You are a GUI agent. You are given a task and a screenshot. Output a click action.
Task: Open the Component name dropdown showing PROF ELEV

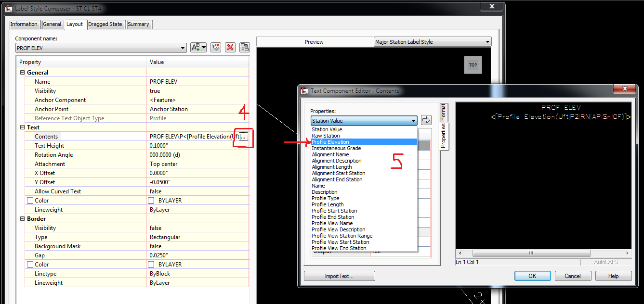(x=101, y=48)
